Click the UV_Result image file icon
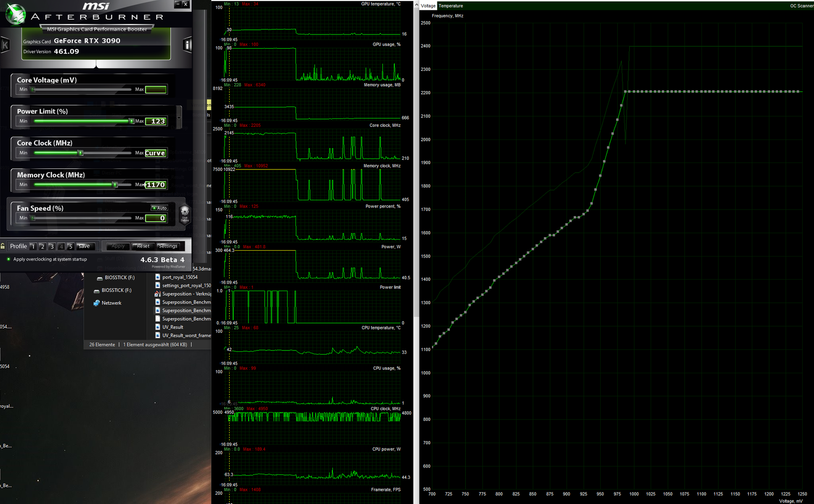814x504 pixels. coord(157,327)
